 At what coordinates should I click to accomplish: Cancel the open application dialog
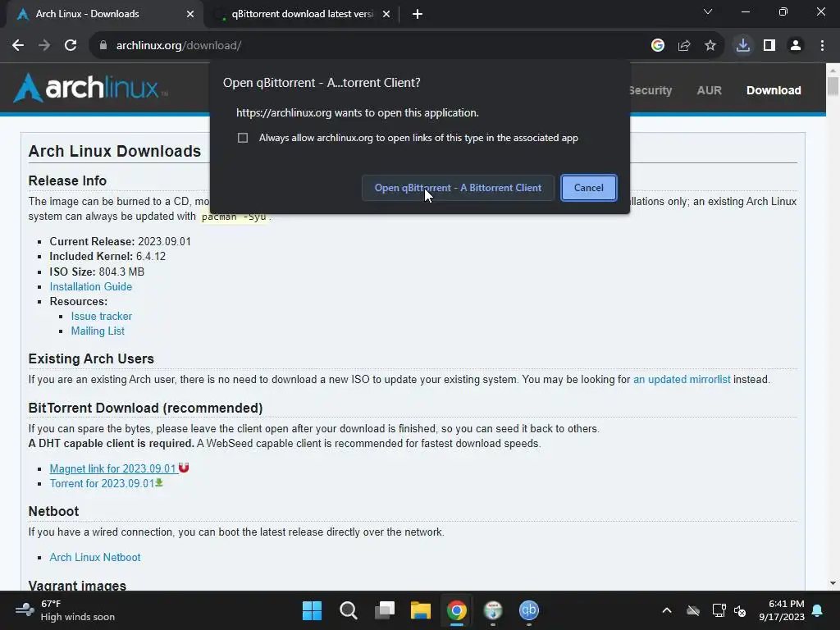589,188
